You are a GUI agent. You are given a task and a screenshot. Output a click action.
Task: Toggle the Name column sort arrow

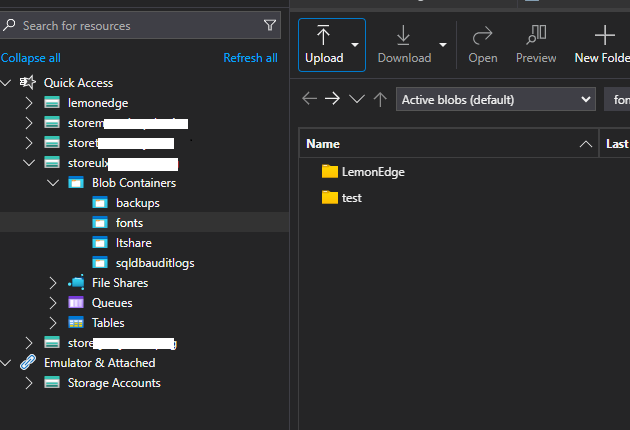click(x=586, y=143)
